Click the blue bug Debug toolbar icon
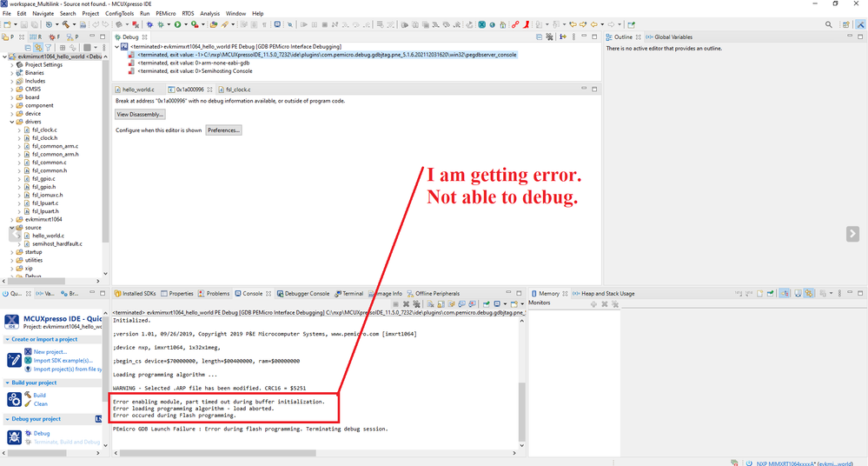This screenshot has width=868, height=466. click(x=149, y=24)
